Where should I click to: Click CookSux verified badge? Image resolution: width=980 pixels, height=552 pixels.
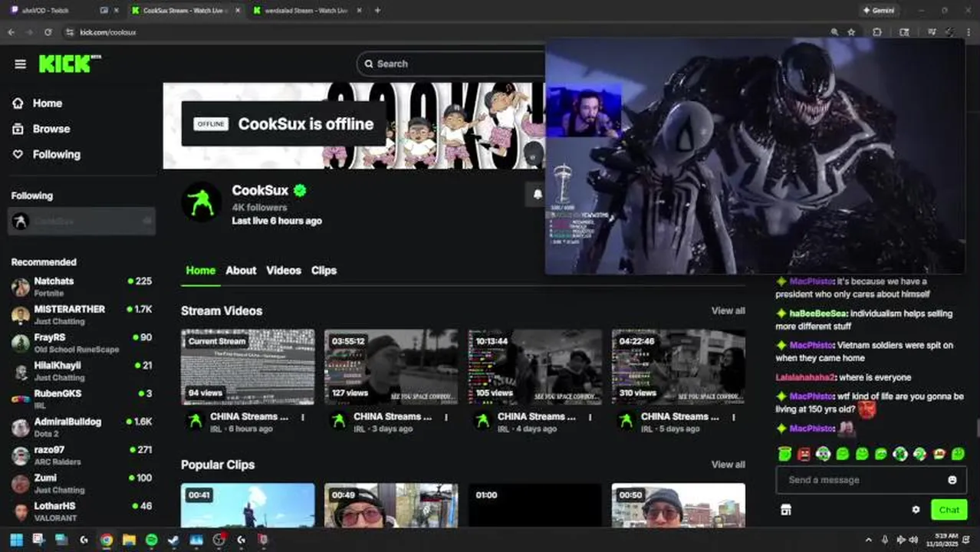[300, 190]
